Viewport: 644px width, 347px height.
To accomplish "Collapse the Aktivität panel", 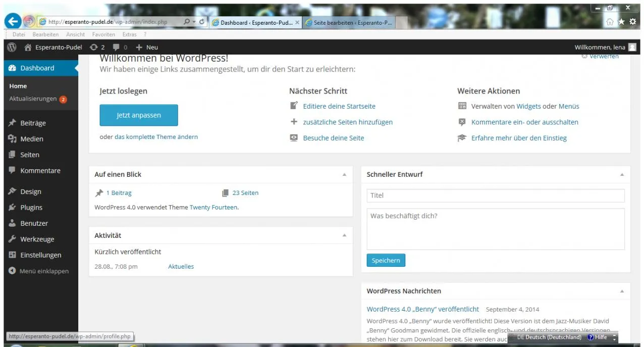I will coord(344,236).
